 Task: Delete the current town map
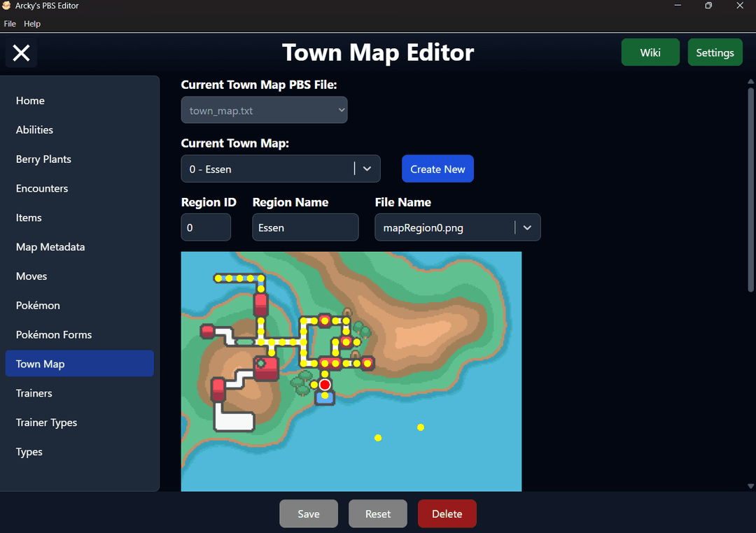pos(447,513)
